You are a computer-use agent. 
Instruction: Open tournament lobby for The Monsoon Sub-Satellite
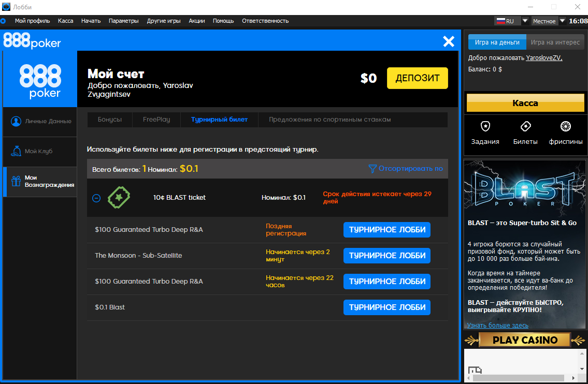[387, 256]
